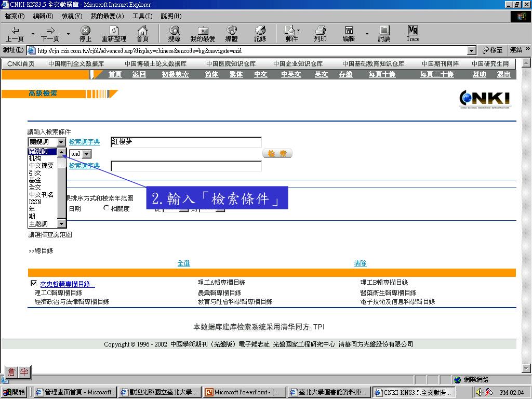The width and height of the screenshot is (532, 399).
Task: Open the 搜尋 search toolbar icon
Action: tap(174, 34)
